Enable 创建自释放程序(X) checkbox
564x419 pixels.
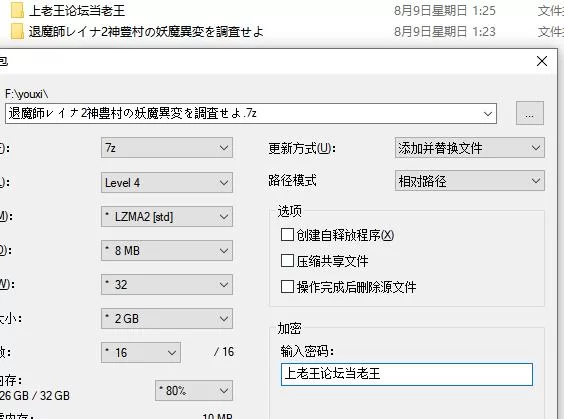click(x=287, y=235)
